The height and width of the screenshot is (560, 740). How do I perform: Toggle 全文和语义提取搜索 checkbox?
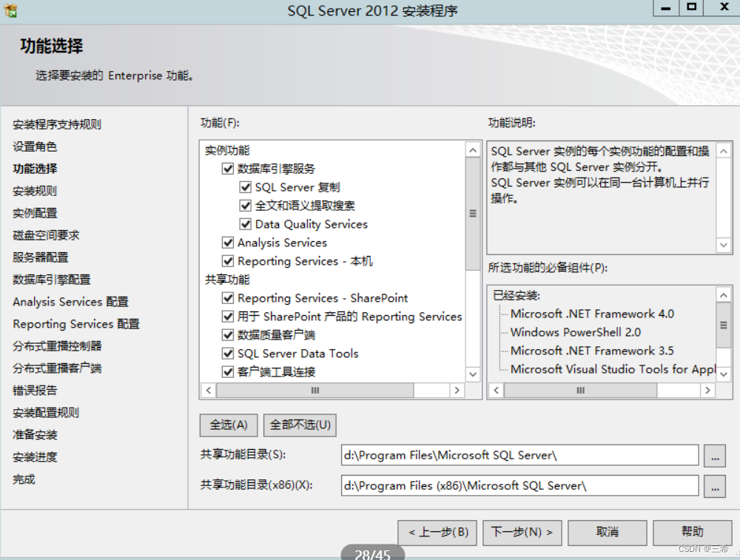[246, 205]
